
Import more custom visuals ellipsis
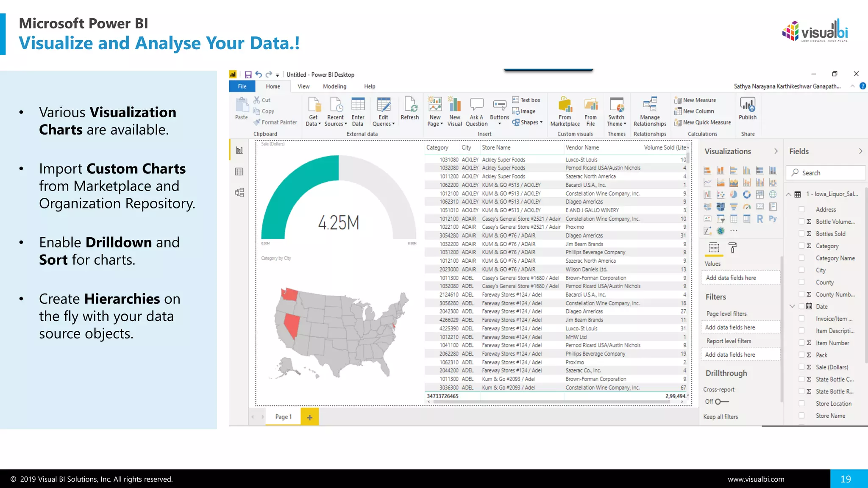click(734, 231)
